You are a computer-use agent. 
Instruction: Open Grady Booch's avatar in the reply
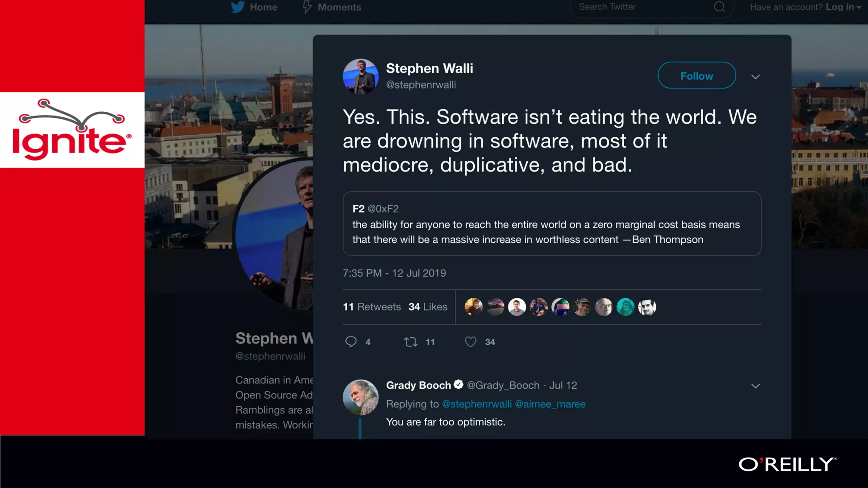[361, 397]
